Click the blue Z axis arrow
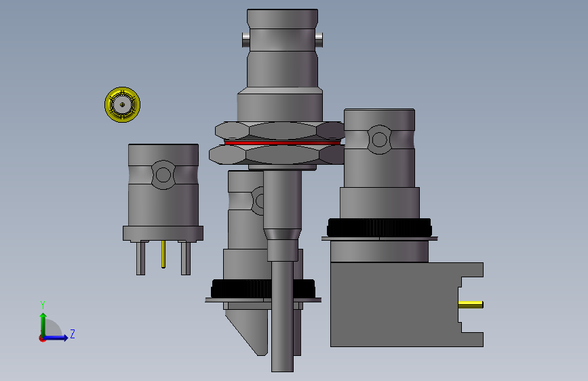Viewport: 588px width, 381px height. click(56, 338)
